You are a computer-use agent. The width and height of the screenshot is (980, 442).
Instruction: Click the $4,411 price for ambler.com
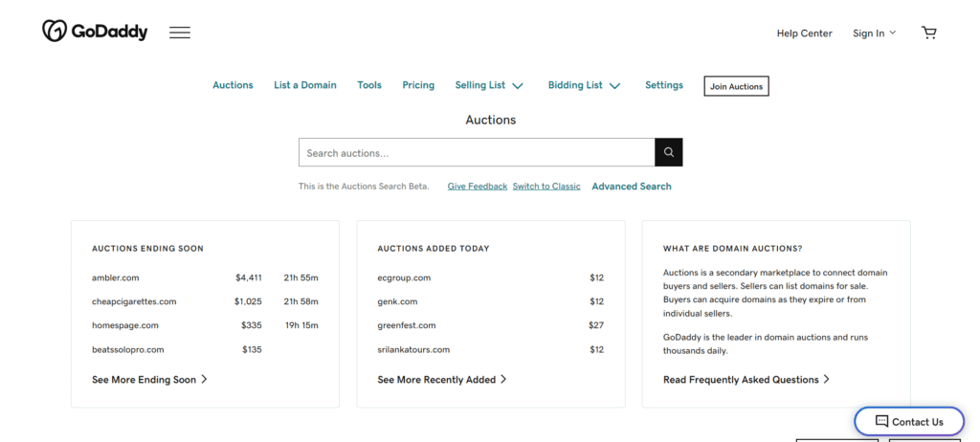[249, 277]
